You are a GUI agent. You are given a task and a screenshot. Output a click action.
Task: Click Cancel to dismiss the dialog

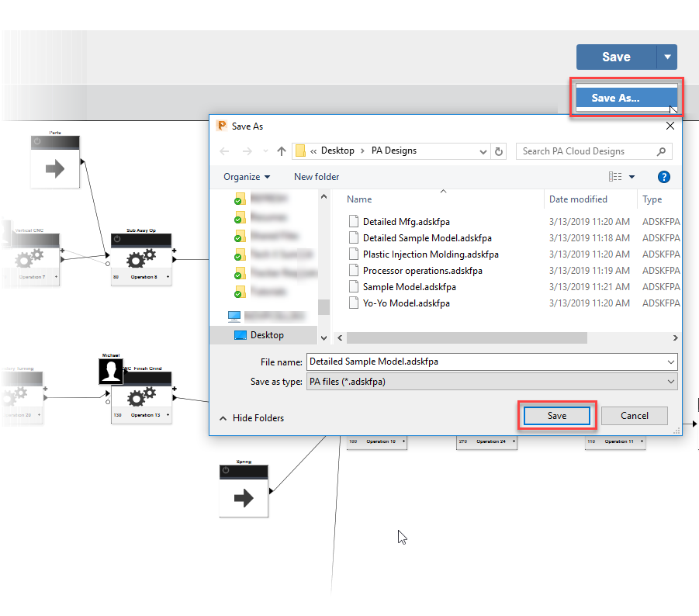coord(634,415)
